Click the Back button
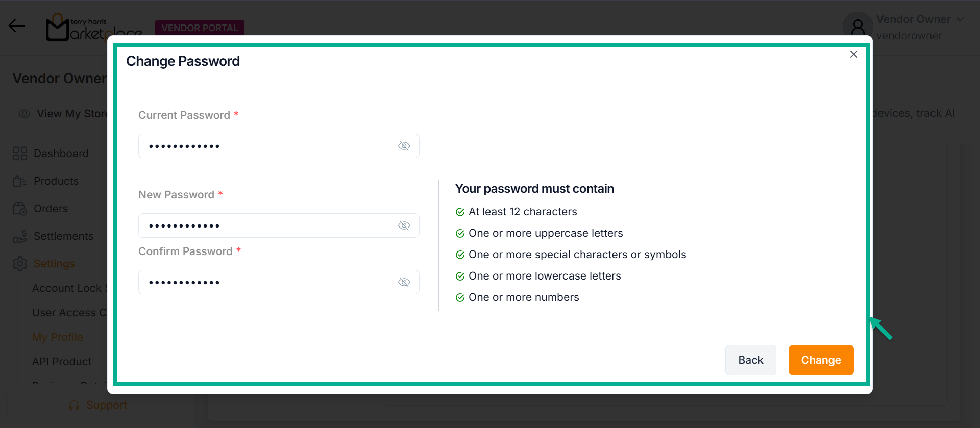The height and width of the screenshot is (428, 980). 750,360
